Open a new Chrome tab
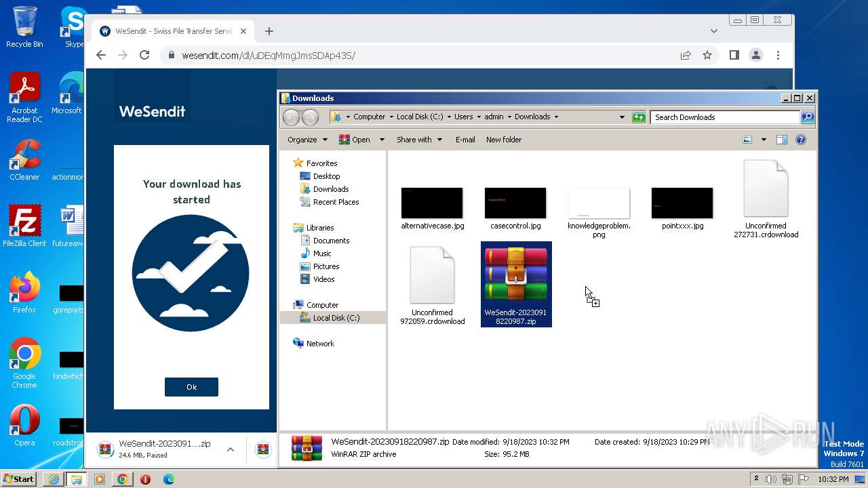This screenshot has width=868, height=488. pos(269,31)
